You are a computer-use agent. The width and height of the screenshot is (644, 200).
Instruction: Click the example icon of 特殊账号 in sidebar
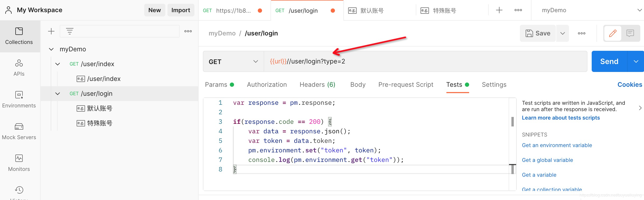point(81,123)
